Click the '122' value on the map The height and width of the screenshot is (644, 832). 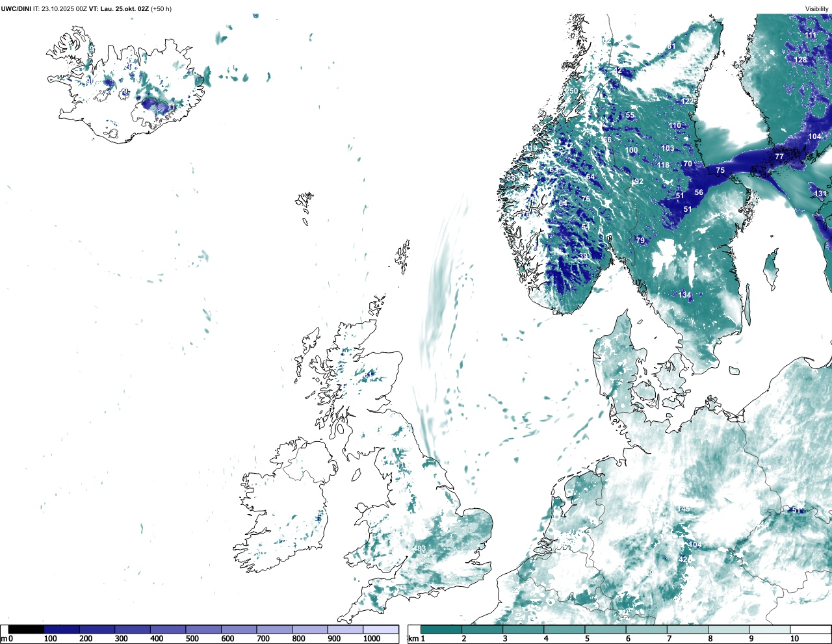687,102
